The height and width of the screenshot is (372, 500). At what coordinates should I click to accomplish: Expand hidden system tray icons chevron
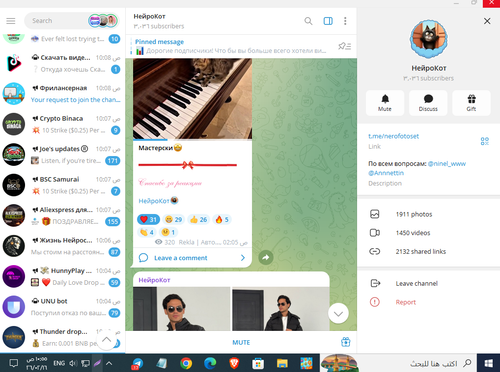[x=109, y=363]
